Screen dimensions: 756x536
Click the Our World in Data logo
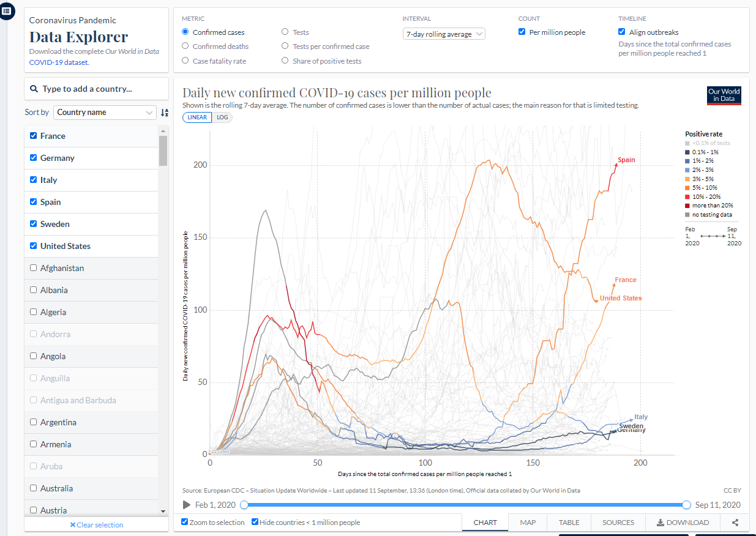click(724, 95)
